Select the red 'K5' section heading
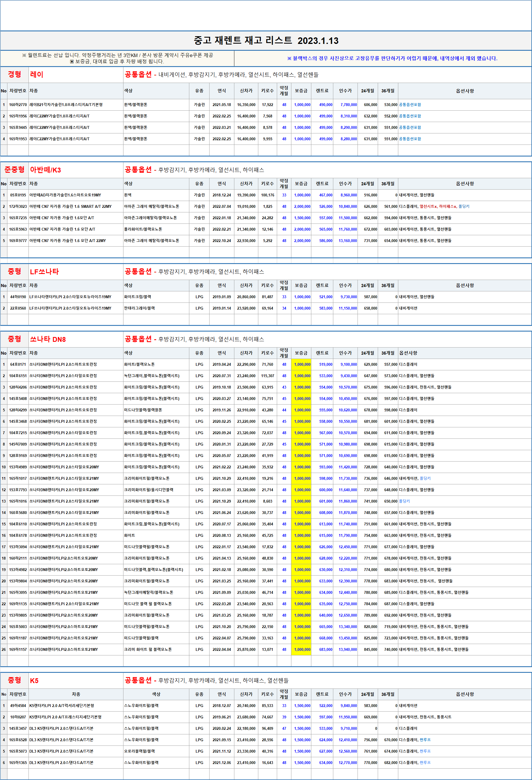This screenshot has height=780, width=532. (x=34, y=681)
